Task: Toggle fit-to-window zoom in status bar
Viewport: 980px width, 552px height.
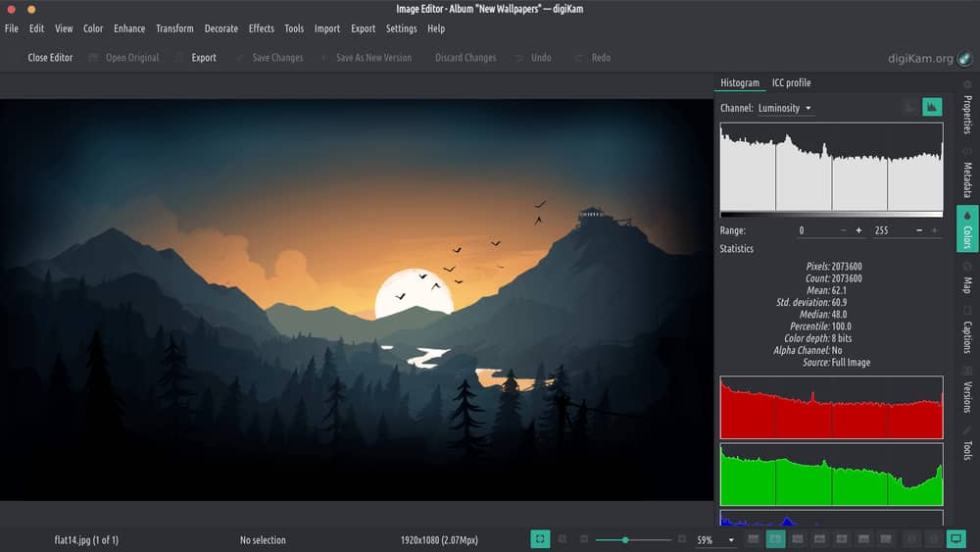Action: [540, 539]
